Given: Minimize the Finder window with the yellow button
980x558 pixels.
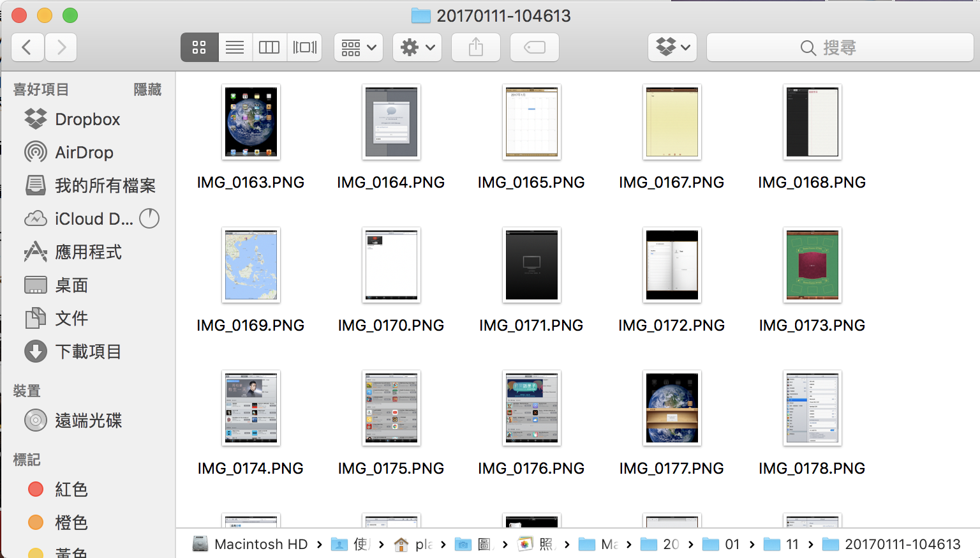Looking at the screenshot, I should (45, 15).
